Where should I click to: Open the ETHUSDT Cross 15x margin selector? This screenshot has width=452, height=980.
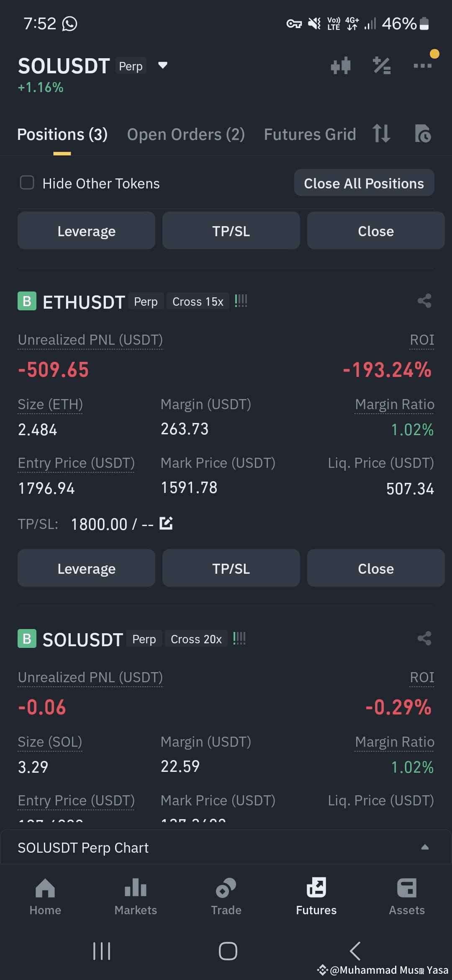tap(198, 302)
